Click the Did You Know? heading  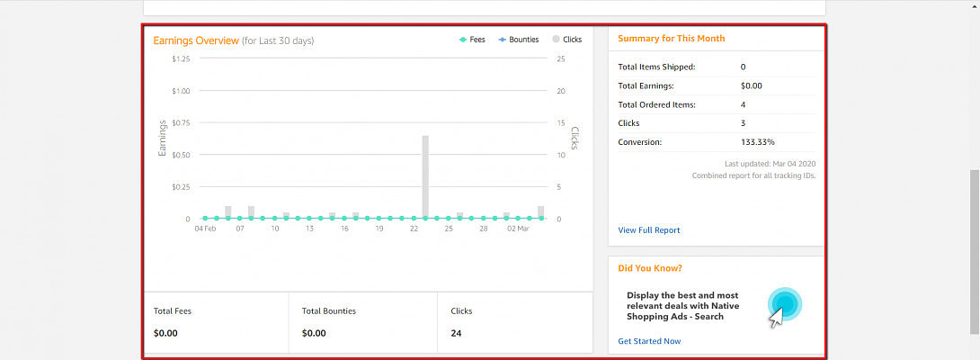click(x=649, y=268)
